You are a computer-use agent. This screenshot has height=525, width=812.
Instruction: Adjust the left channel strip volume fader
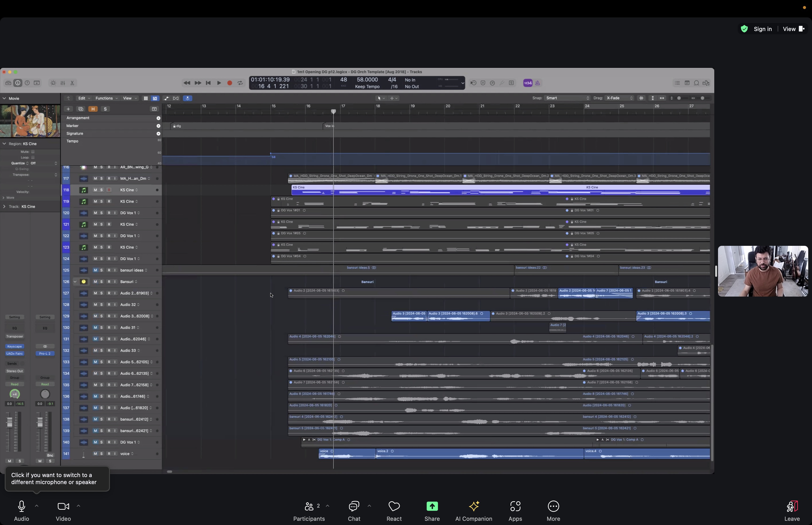tap(10, 423)
